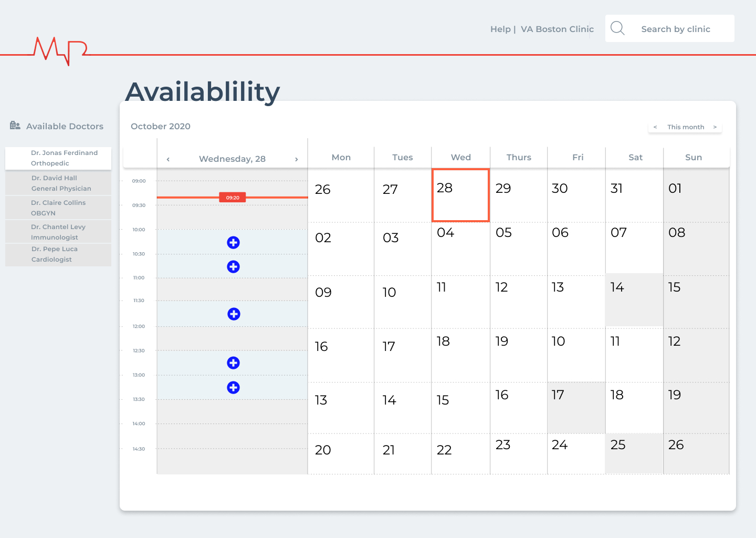Add appointment at the 12:30 slot
Viewport: 756px width, 538px height.
[234, 363]
